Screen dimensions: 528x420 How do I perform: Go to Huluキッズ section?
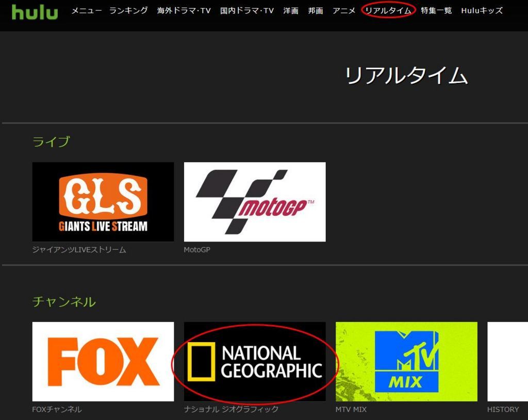click(482, 11)
